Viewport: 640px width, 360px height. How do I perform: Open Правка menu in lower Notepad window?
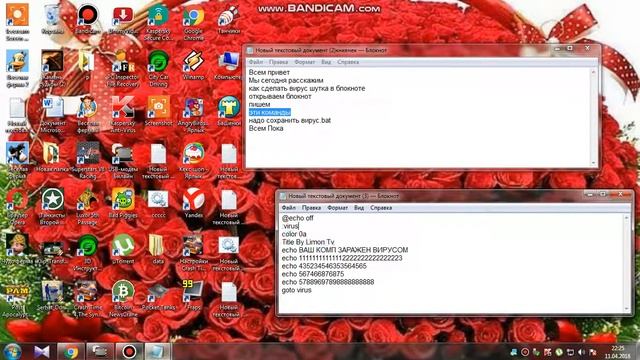311,208
